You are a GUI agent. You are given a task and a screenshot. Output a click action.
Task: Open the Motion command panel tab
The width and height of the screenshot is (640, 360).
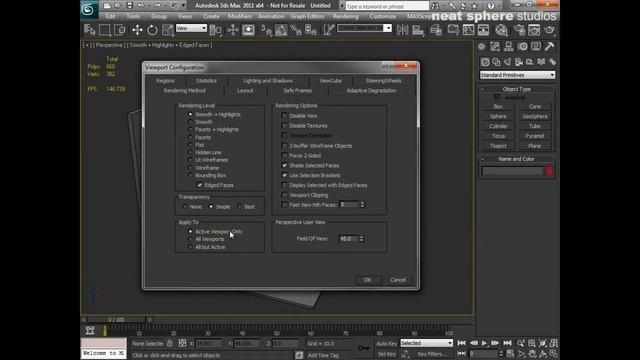(x=523, y=47)
